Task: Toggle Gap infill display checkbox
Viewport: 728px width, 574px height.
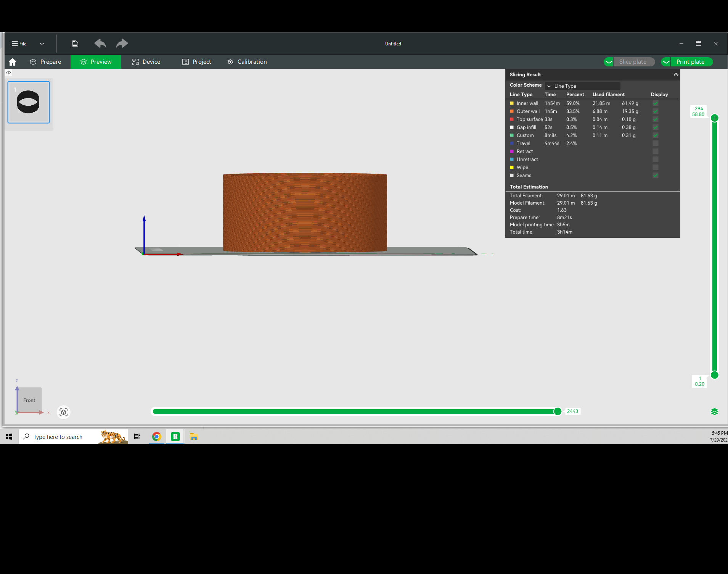Action: [656, 127]
